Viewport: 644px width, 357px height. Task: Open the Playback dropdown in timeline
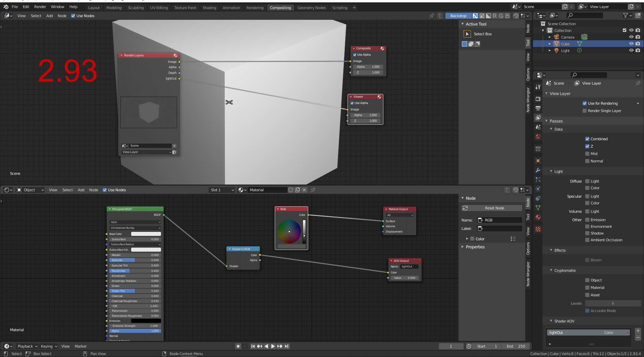click(x=27, y=346)
